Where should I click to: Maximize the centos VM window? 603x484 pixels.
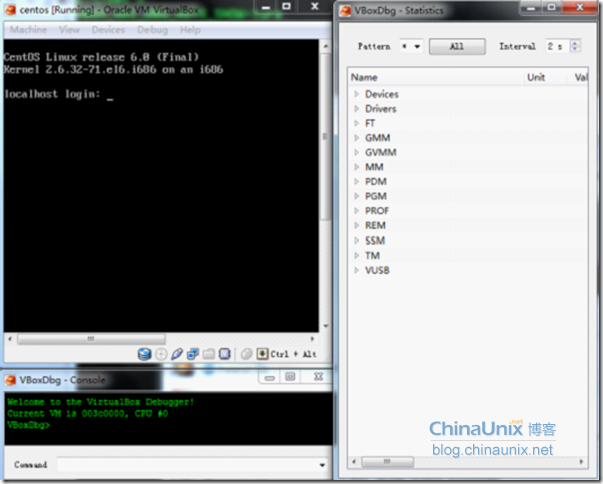click(287, 7)
